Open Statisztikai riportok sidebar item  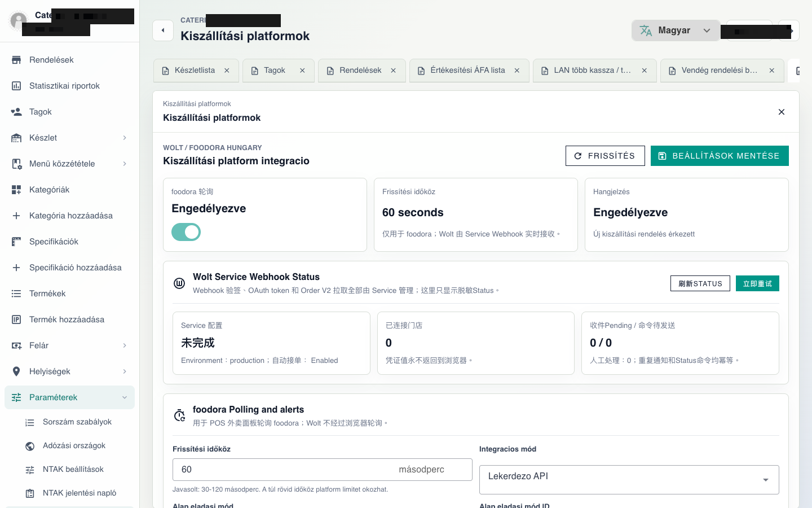[x=69, y=86]
